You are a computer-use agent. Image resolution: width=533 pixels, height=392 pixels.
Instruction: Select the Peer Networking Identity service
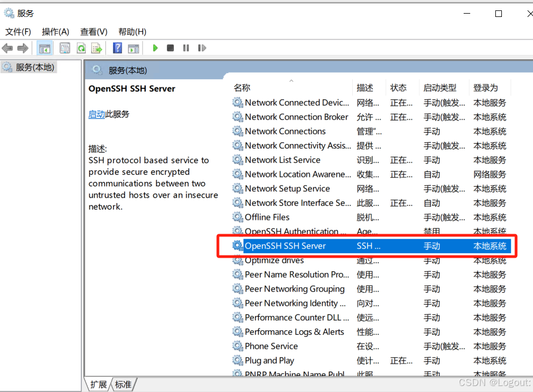click(371, 303)
